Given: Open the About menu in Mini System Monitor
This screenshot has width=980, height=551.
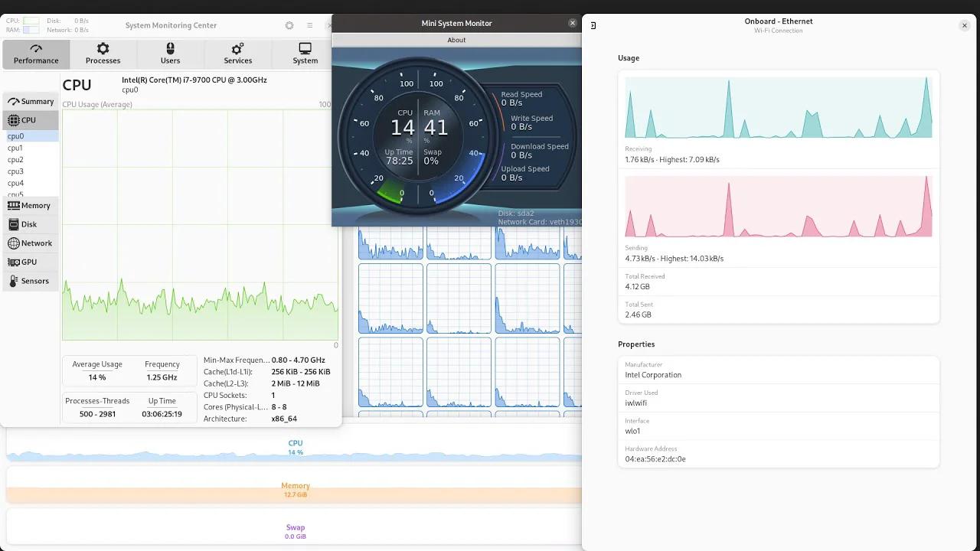Looking at the screenshot, I should pos(456,40).
